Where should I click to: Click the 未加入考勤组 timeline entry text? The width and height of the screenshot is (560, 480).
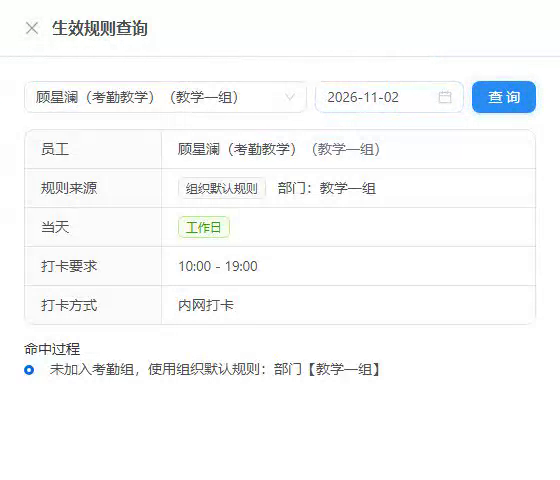pos(215,369)
